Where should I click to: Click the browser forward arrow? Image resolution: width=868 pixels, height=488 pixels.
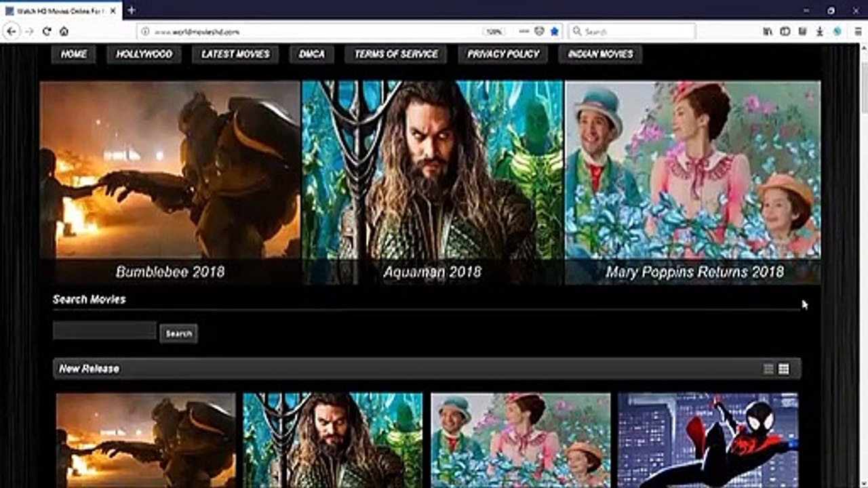click(29, 31)
